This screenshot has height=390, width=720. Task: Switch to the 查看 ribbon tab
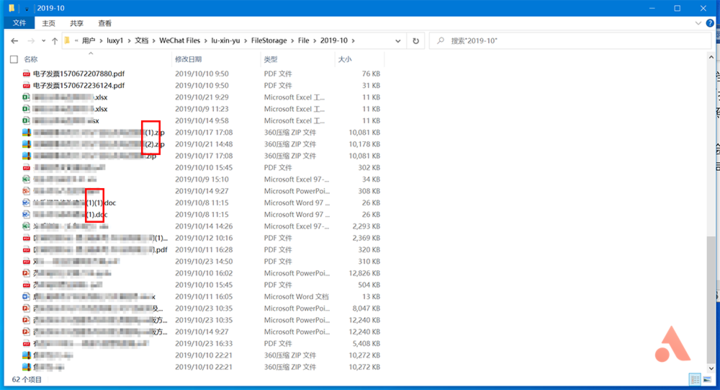point(105,23)
